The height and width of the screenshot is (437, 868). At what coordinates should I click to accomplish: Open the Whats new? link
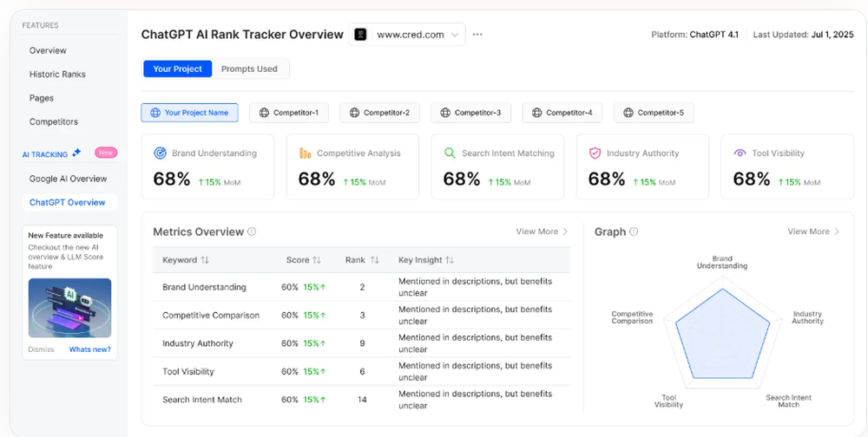coord(89,349)
